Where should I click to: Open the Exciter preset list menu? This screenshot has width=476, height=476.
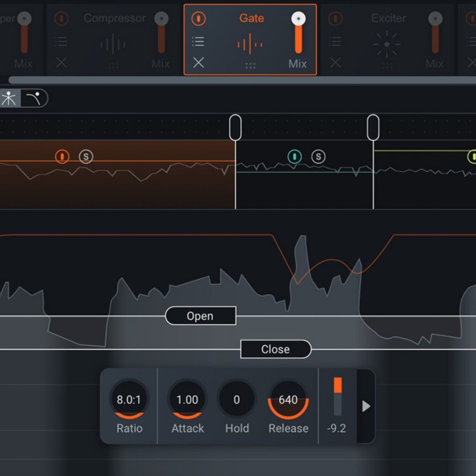click(336, 42)
